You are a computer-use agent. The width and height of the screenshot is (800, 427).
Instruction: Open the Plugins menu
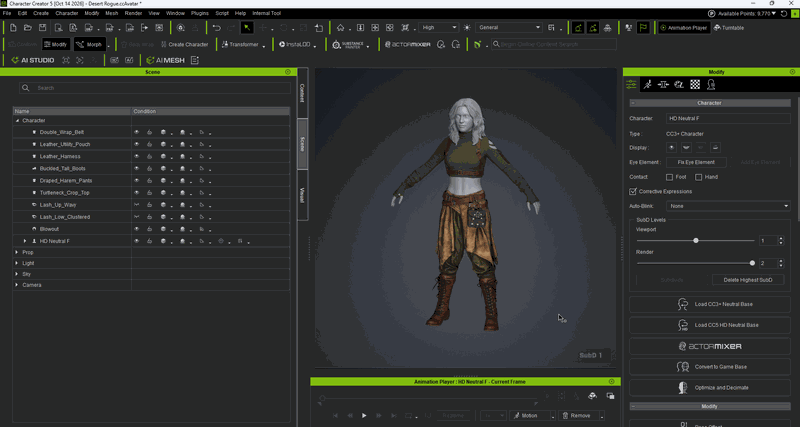click(x=200, y=13)
